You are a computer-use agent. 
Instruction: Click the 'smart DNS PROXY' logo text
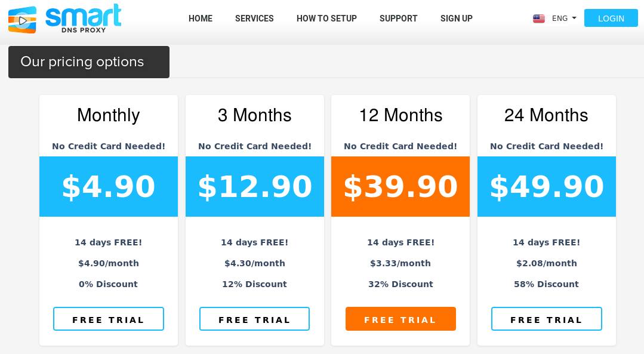(84, 19)
